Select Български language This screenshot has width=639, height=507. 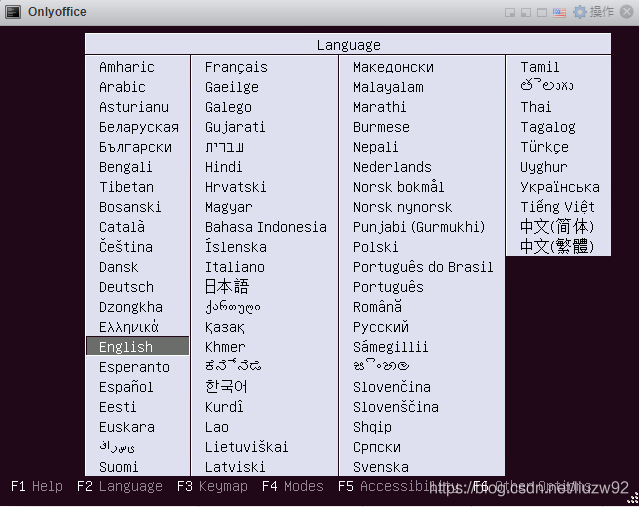pos(135,147)
